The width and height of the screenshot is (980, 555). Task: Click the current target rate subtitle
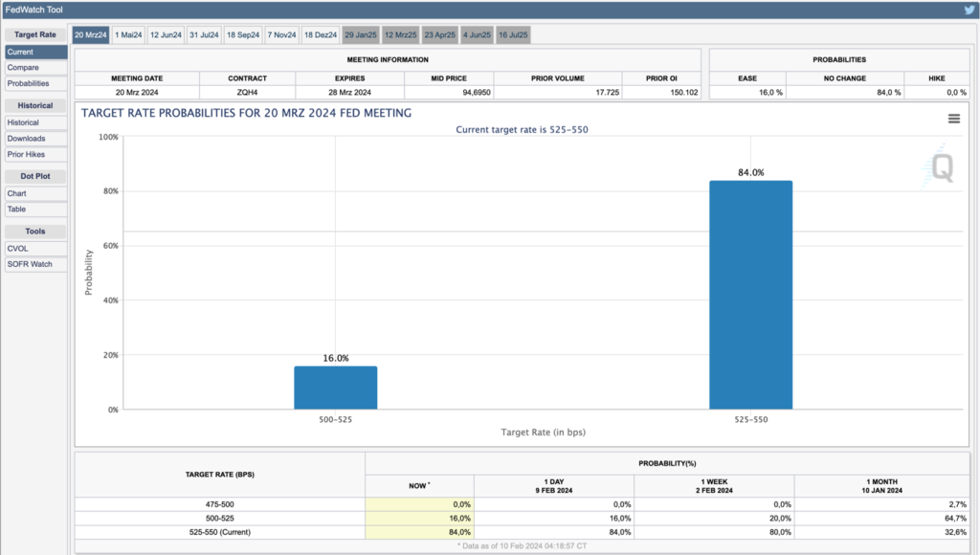pos(522,129)
